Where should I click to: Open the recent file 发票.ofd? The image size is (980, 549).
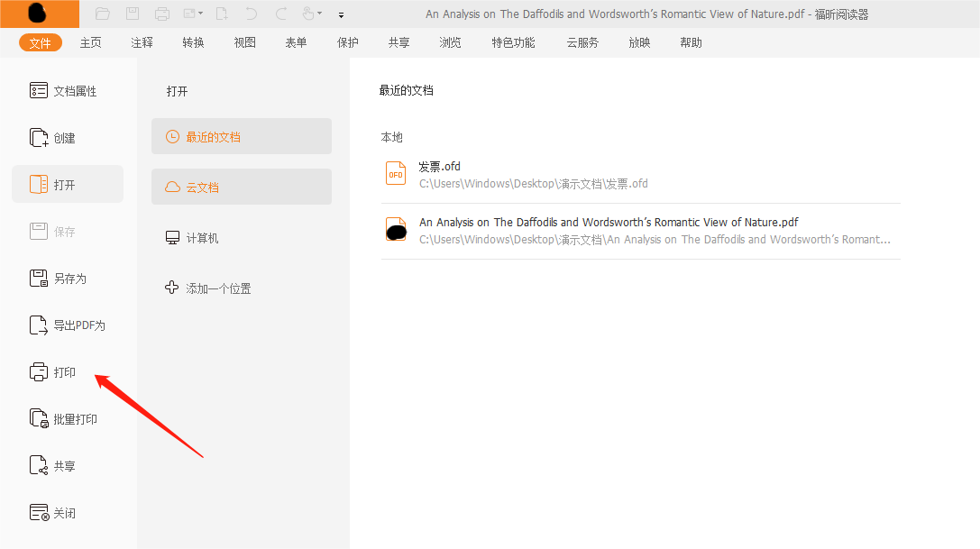click(x=439, y=166)
